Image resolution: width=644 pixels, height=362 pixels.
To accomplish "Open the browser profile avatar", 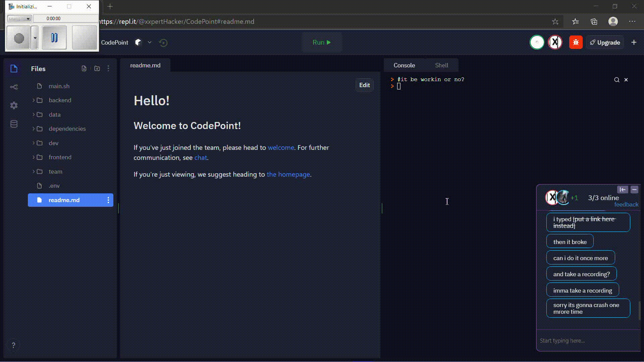I will tap(613, 21).
